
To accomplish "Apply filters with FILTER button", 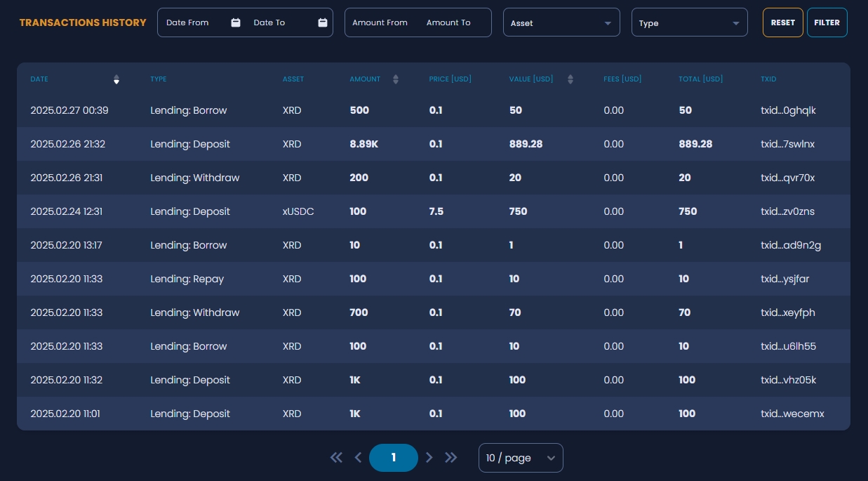I will (827, 22).
